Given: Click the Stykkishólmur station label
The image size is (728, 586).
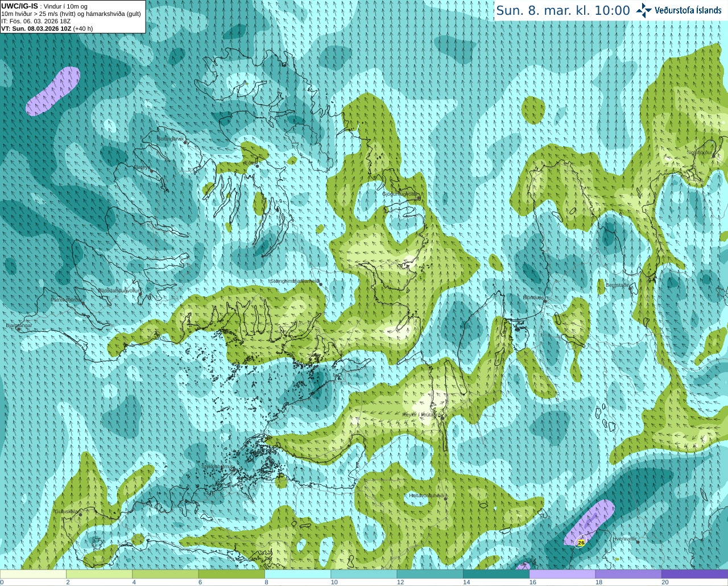Looking at the screenshot, I should 218,467.
